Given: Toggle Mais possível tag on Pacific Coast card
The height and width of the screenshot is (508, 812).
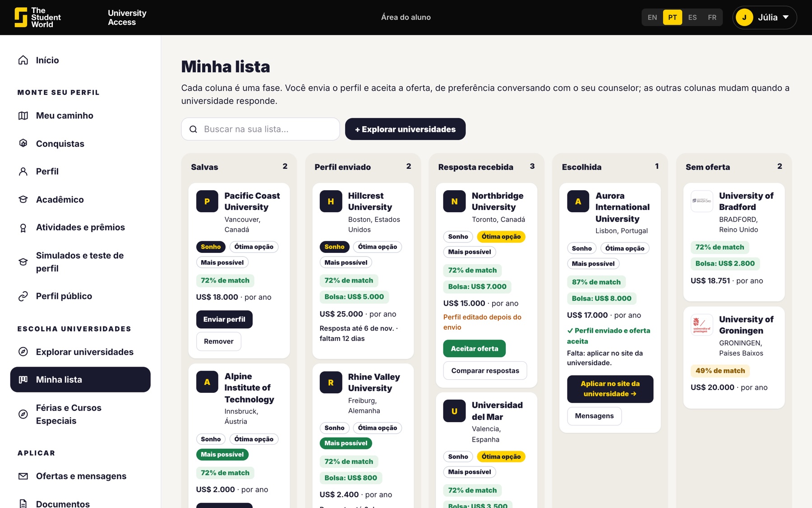Looking at the screenshot, I should [222, 262].
